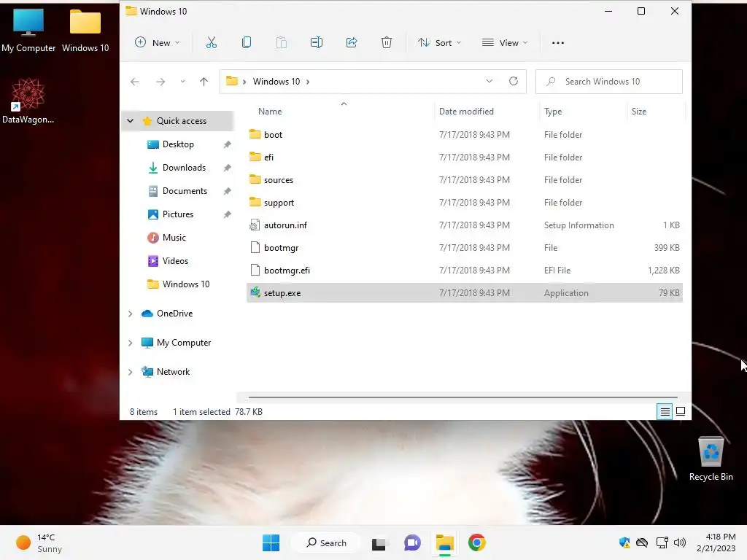Select Music in Quick access
Image resolution: width=747 pixels, height=560 pixels.
point(174,238)
